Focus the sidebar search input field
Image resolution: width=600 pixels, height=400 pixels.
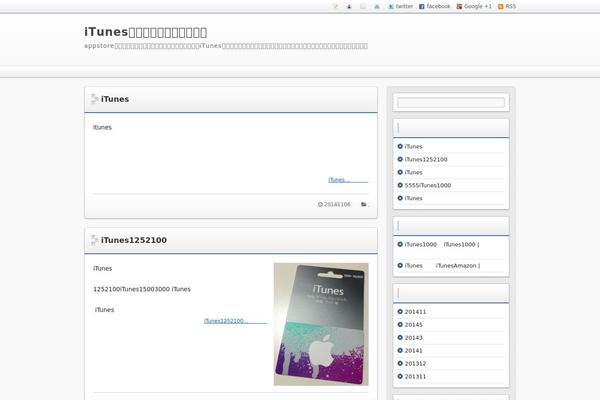pyautogui.click(x=451, y=103)
